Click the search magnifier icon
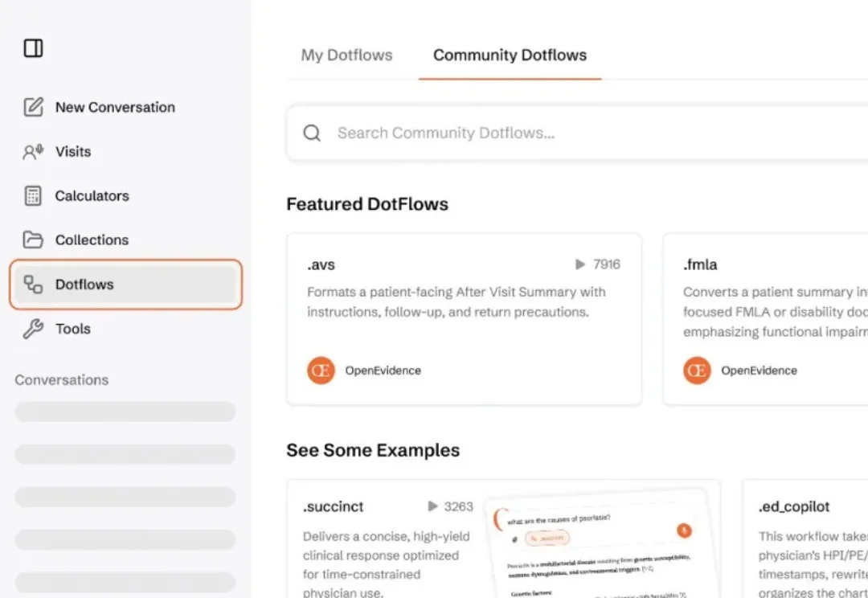Image resolution: width=868 pixels, height=598 pixels. coord(312,133)
